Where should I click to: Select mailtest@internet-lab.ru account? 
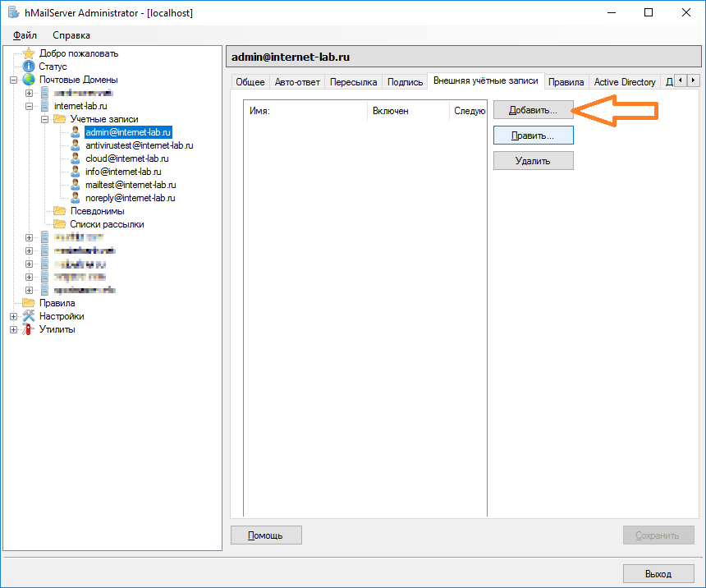point(131,184)
